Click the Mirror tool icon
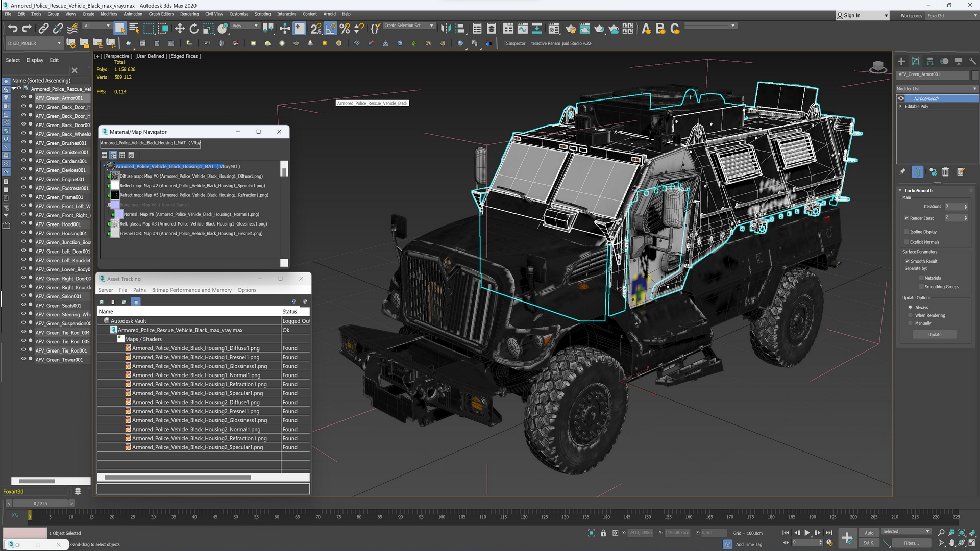 pos(446,29)
